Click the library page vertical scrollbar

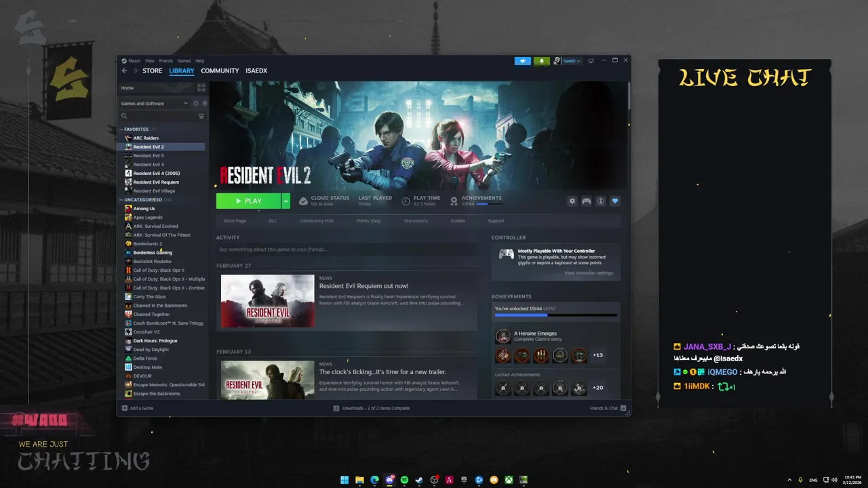[629, 95]
